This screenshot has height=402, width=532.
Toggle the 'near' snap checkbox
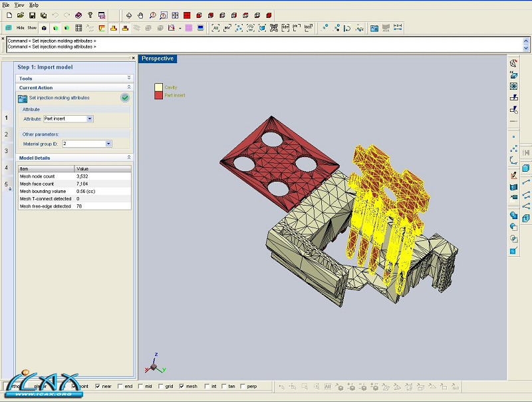pyautogui.click(x=98, y=386)
